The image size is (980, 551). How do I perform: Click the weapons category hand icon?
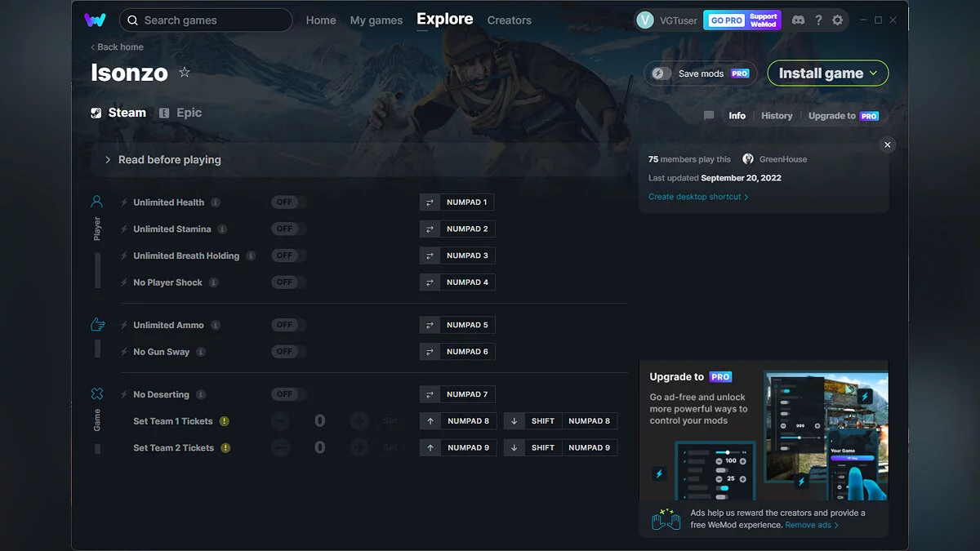pos(97,325)
